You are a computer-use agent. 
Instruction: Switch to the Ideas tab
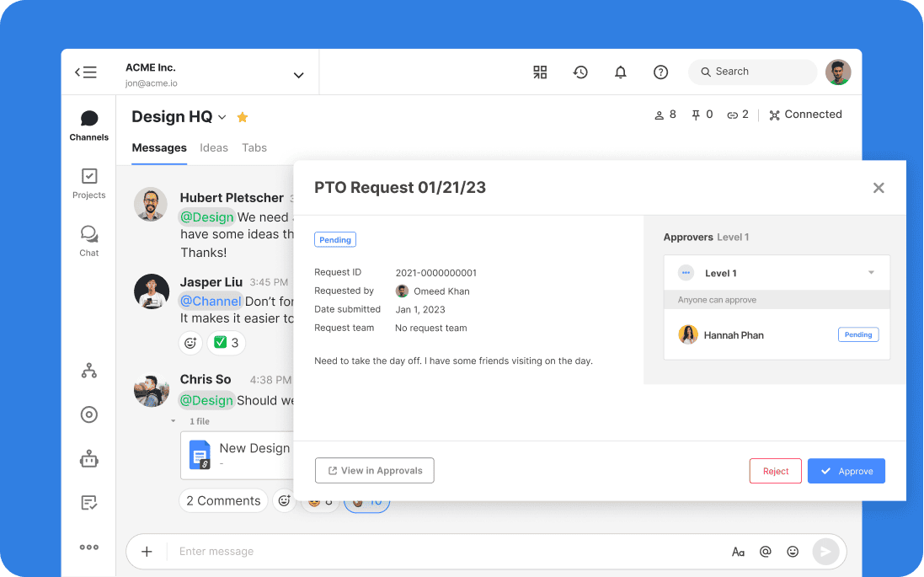click(214, 147)
